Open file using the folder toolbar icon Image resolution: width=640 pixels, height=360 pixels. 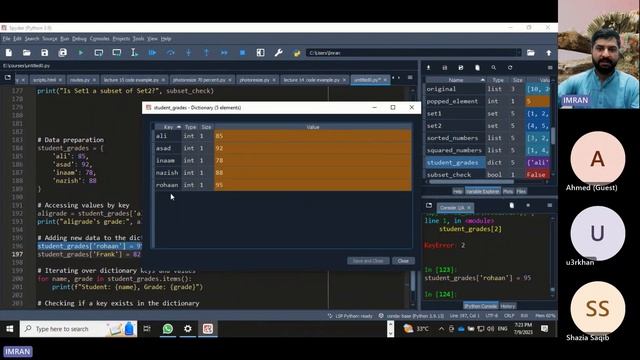click(x=27, y=53)
